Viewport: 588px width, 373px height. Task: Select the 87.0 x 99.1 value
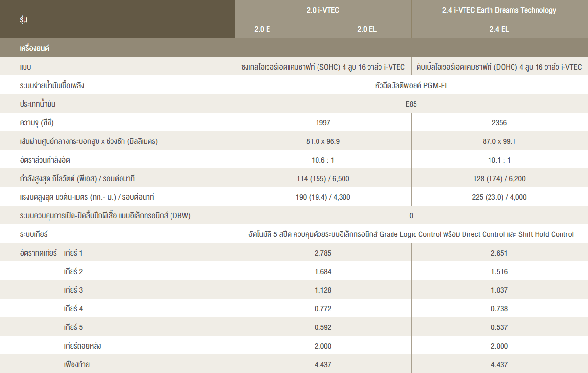point(499,141)
